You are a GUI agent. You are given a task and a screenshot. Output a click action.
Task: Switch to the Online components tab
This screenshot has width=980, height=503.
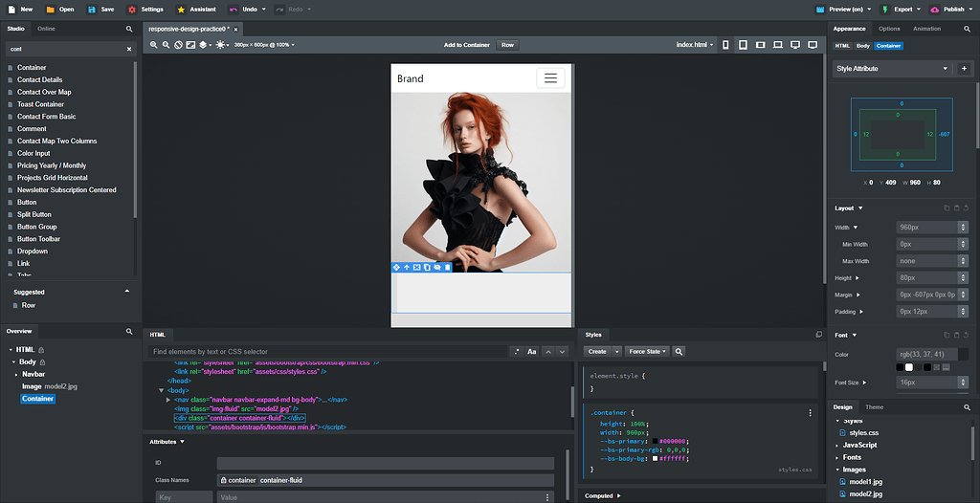(x=46, y=29)
